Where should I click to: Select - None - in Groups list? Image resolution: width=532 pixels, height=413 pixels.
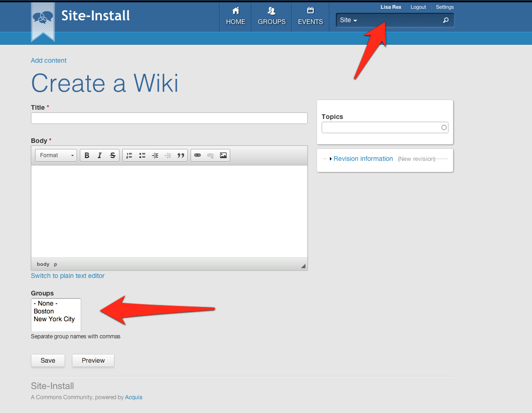click(x=46, y=303)
